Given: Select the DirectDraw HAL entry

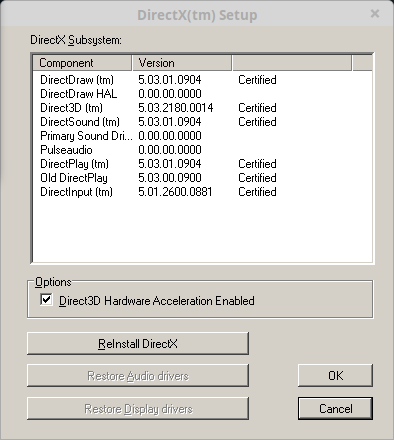Looking at the screenshot, I should click(x=79, y=94).
